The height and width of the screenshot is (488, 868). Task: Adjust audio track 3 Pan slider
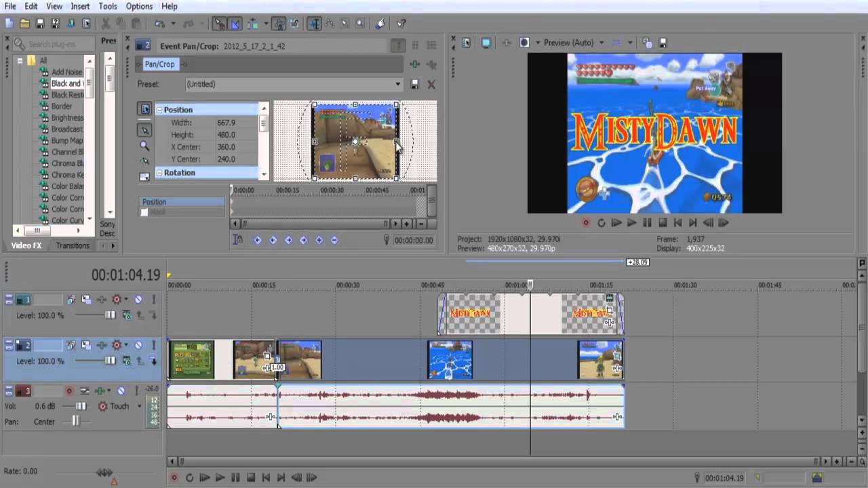(x=75, y=421)
